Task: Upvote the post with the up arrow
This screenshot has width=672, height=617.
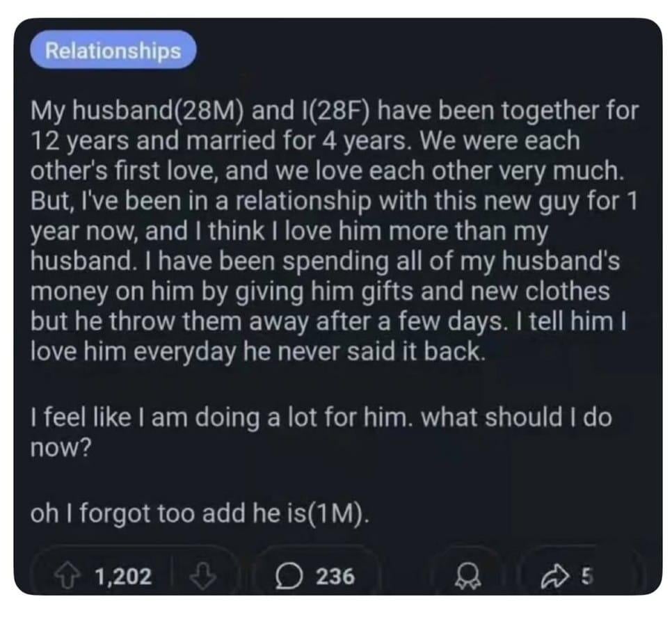Action: point(67,577)
